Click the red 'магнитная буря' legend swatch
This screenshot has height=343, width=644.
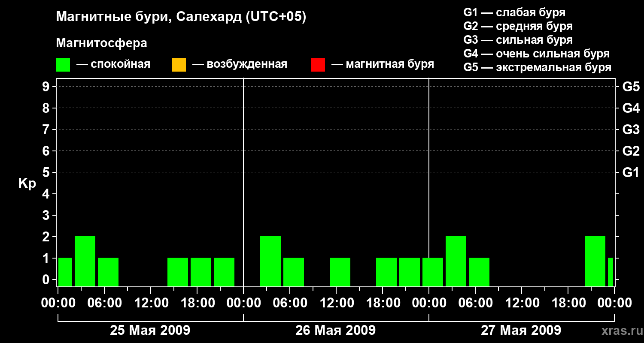click(x=318, y=65)
